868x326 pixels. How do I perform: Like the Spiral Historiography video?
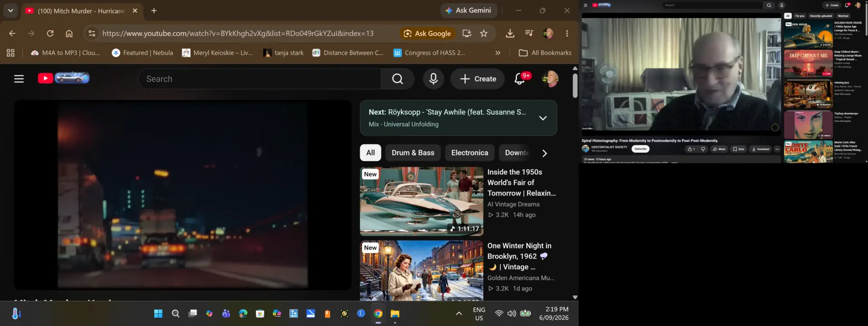tap(691, 149)
